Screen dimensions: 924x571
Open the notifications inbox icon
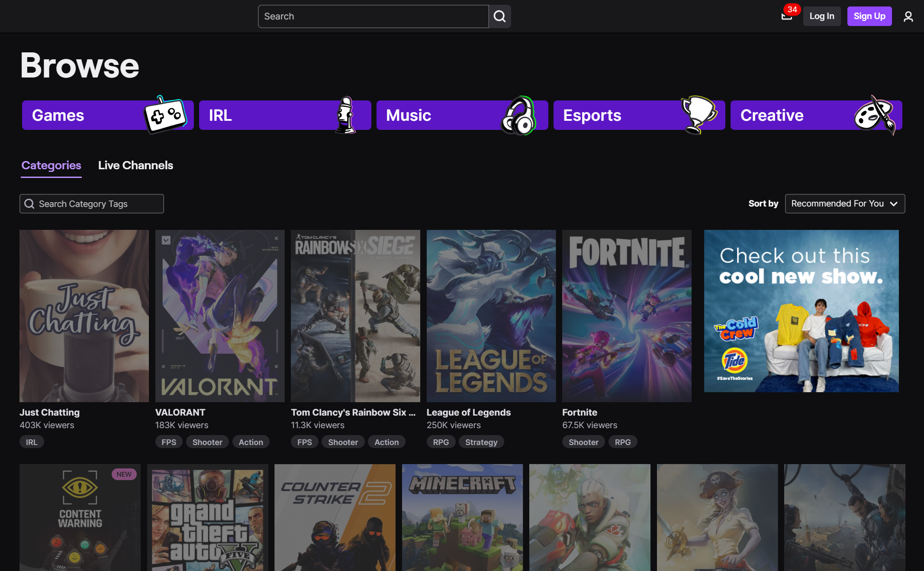click(x=787, y=16)
